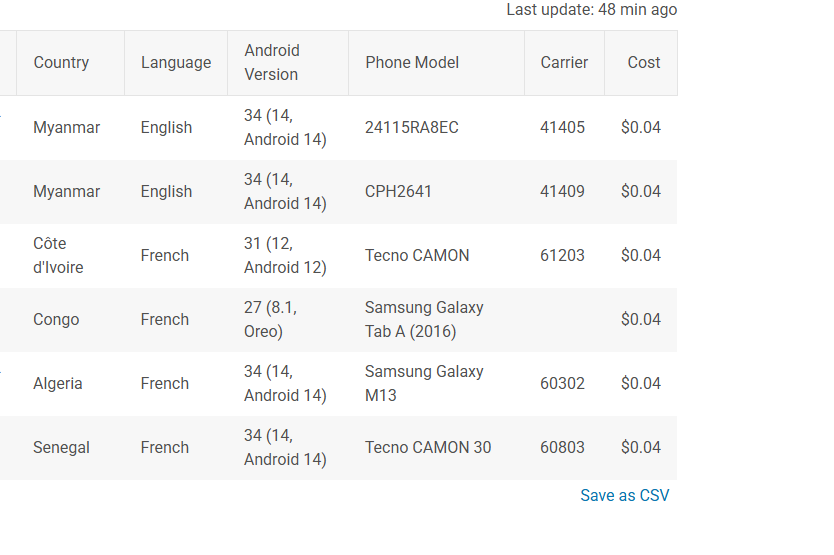This screenshot has height=555, width=834.
Task: Click the Save as CSV link
Action: click(624, 495)
